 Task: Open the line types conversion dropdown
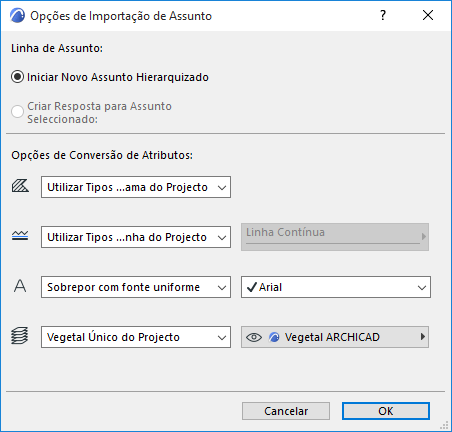pyautogui.click(x=136, y=237)
